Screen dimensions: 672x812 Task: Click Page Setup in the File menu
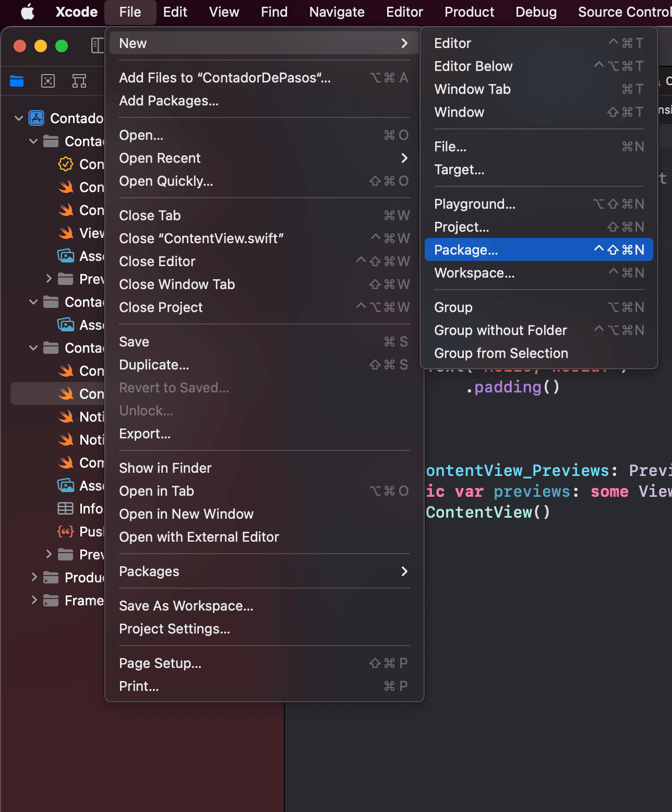(x=264, y=663)
